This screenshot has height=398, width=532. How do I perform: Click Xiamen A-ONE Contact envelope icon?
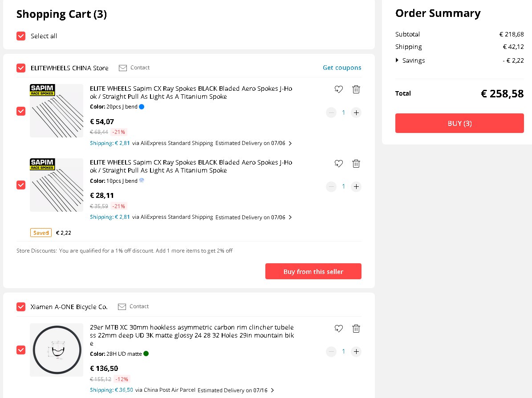[122, 306]
